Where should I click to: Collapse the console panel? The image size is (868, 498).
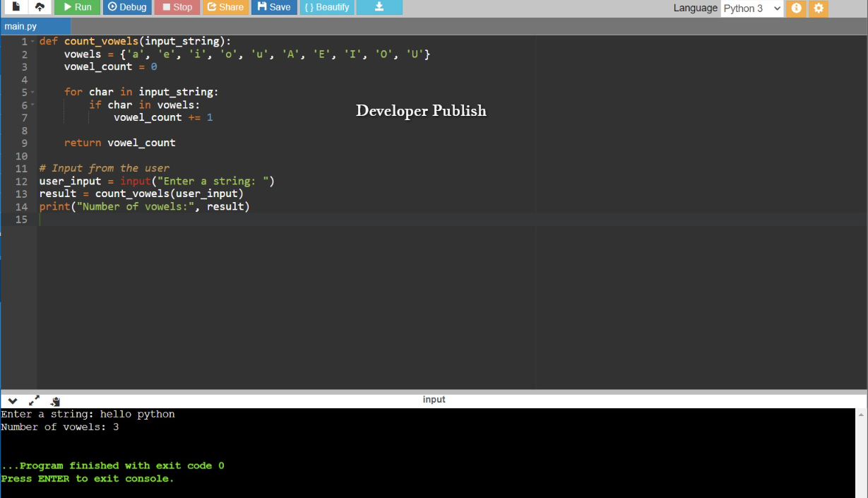click(12, 401)
